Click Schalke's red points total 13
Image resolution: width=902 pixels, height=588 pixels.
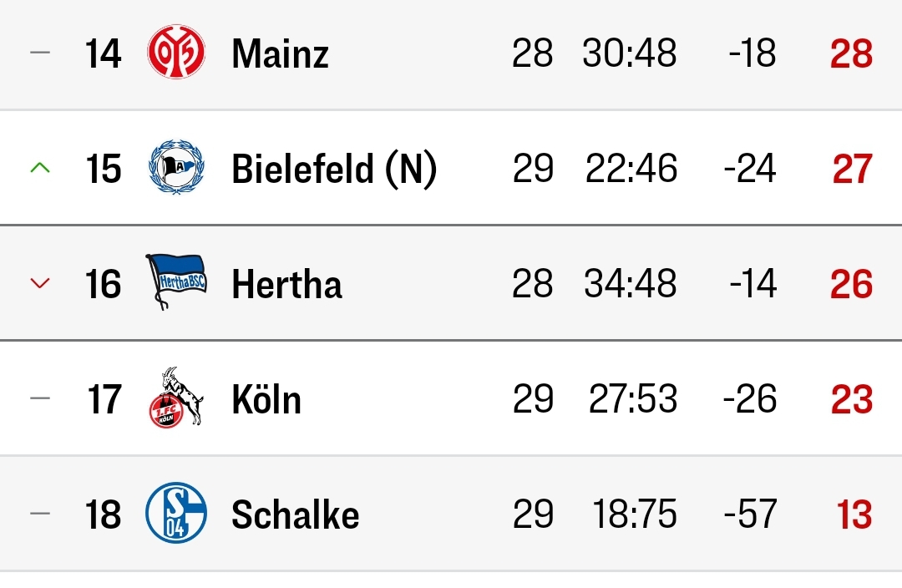(854, 514)
